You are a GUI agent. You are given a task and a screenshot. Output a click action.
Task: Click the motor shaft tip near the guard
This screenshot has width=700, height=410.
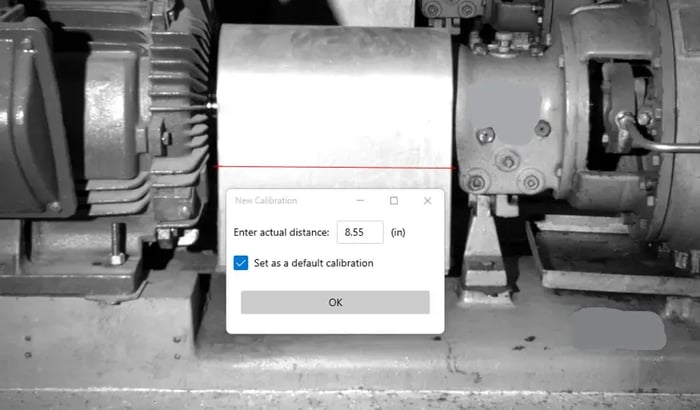coord(211,100)
